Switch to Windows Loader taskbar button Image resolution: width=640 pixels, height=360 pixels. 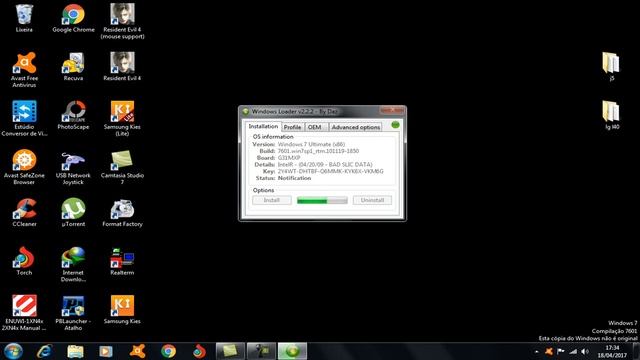(292, 351)
